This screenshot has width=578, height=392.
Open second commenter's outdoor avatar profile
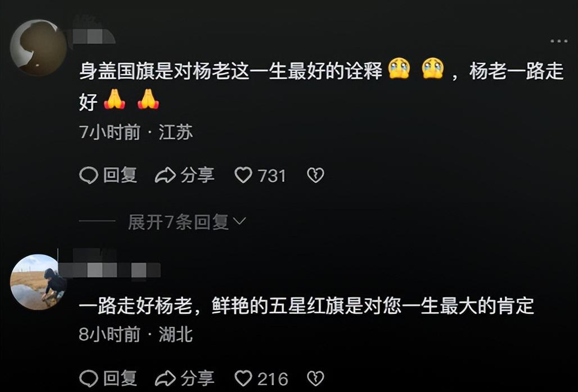click(x=38, y=282)
